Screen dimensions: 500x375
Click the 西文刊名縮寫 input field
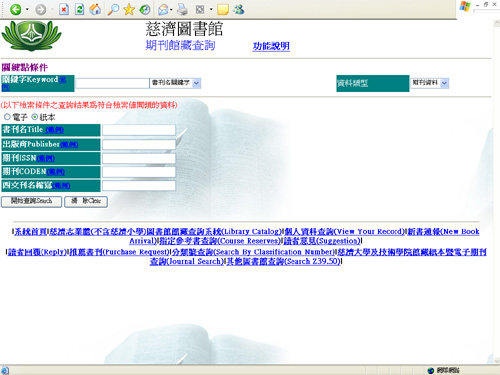(139, 186)
